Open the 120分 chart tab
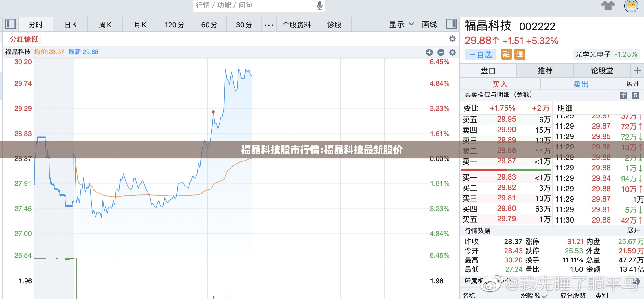The height and width of the screenshot is (299, 644). [174, 25]
